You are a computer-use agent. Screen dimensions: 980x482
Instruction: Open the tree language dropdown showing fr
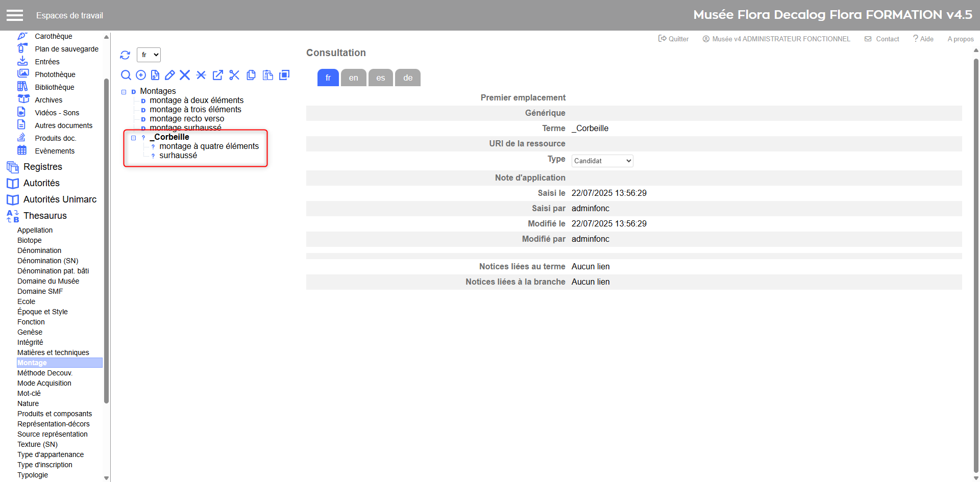(x=149, y=55)
